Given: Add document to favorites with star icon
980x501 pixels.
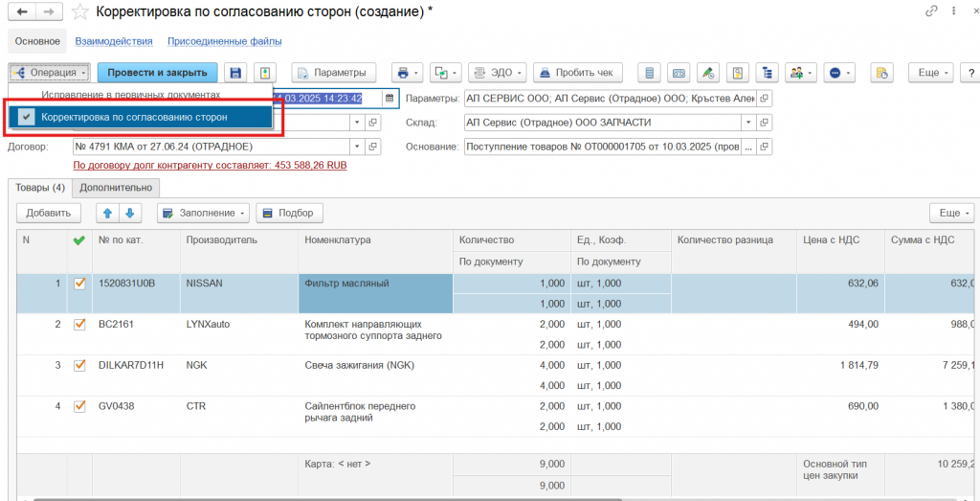Looking at the screenshot, I should [80, 12].
